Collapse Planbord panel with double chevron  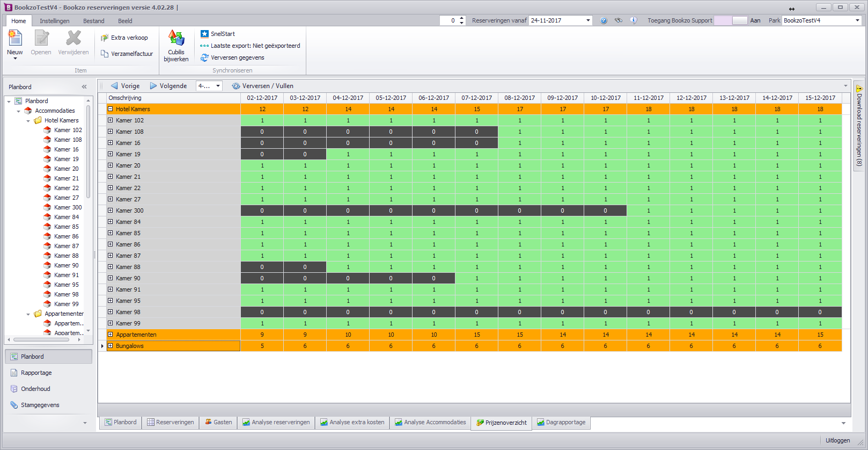coord(84,86)
